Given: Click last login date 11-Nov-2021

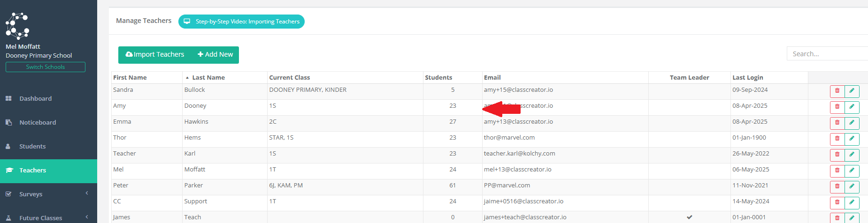Looking at the screenshot, I should click(x=750, y=185).
